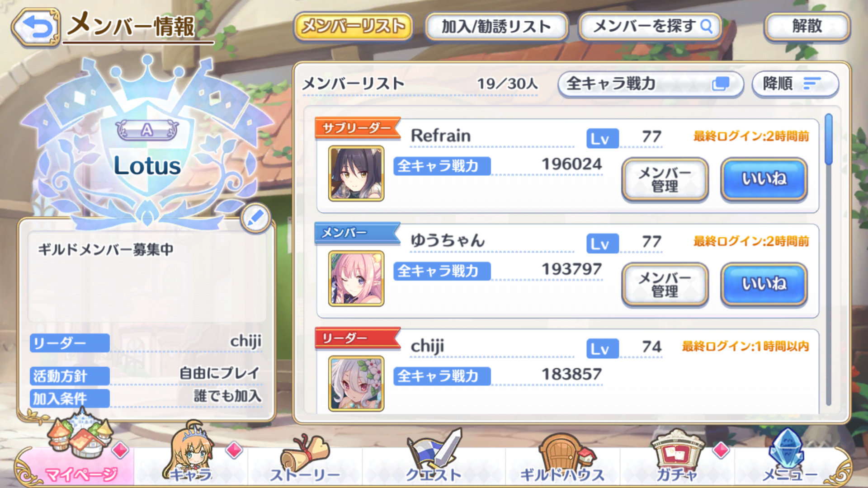This screenshot has height=488, width=868.
Task: Click the back arrow icon
Action: tap(36, 27)
